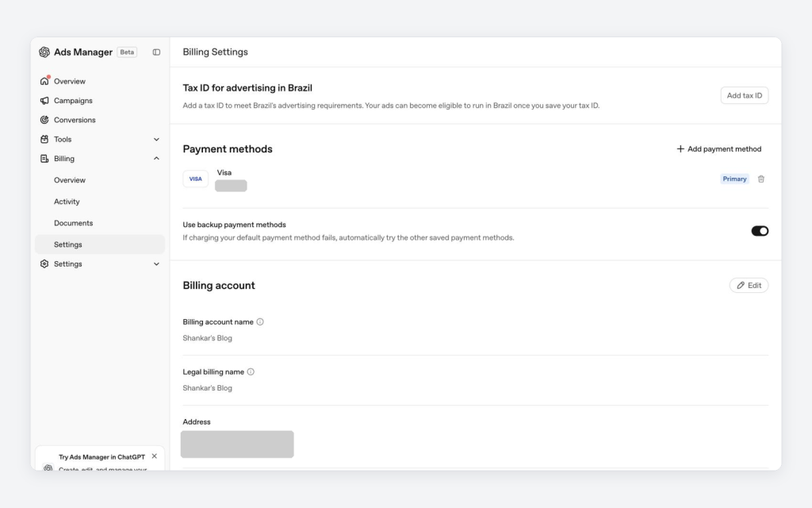This screenshot has height=508, width=812.
Task: Click the Settings gear icon in sidebar
Action: pos(44,264)
